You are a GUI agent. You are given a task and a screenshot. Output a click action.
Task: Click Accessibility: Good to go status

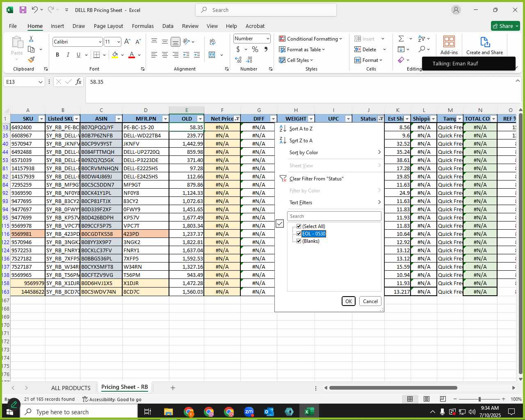(112, 399)
